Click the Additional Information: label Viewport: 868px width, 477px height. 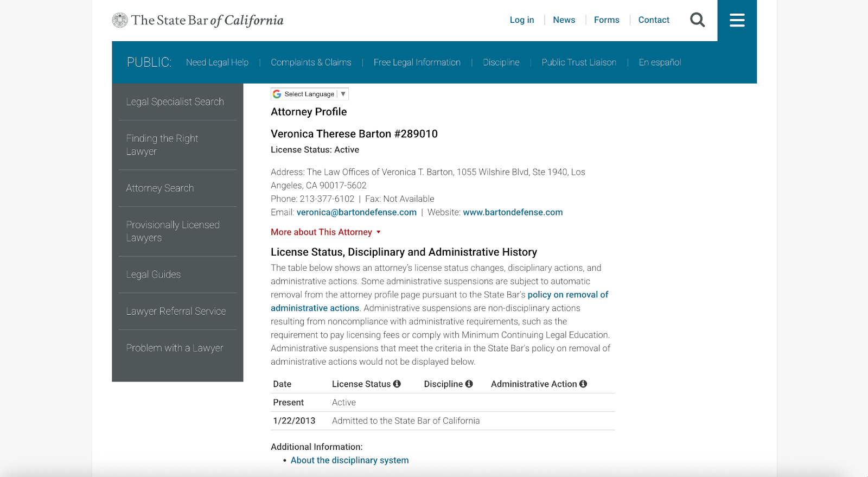pyautogui.click(x=317, y=447)
